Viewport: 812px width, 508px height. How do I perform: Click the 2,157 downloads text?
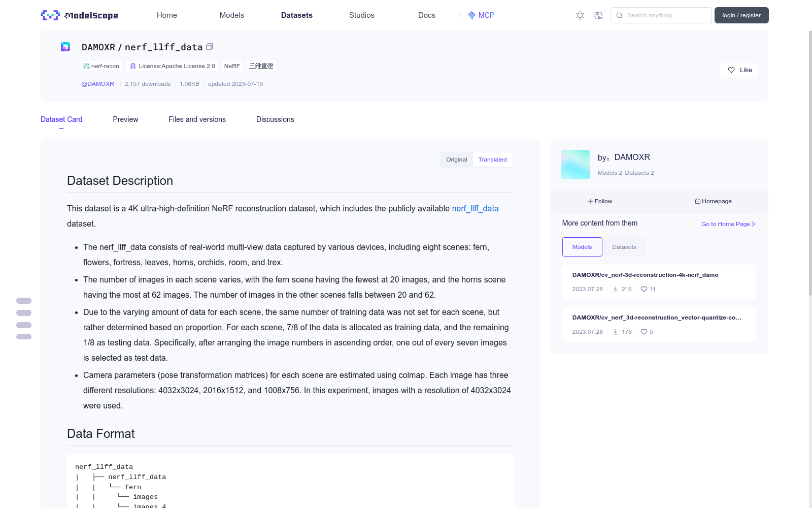click(x=148, y=84)
